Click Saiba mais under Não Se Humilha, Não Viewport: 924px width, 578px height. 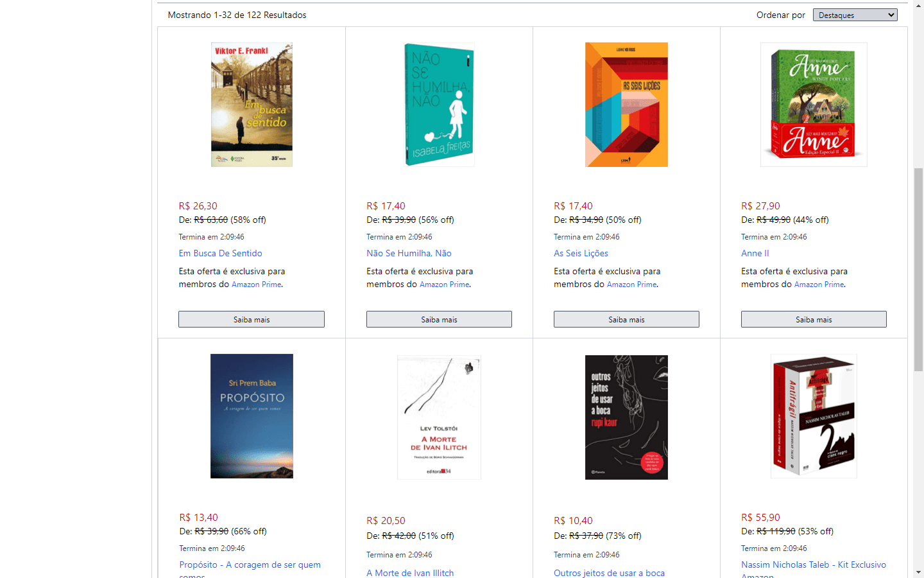(x=439, y=319)
